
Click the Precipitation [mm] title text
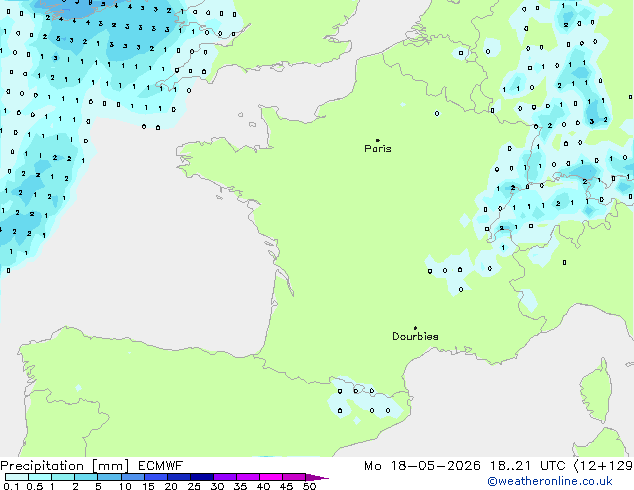point(65,466)
